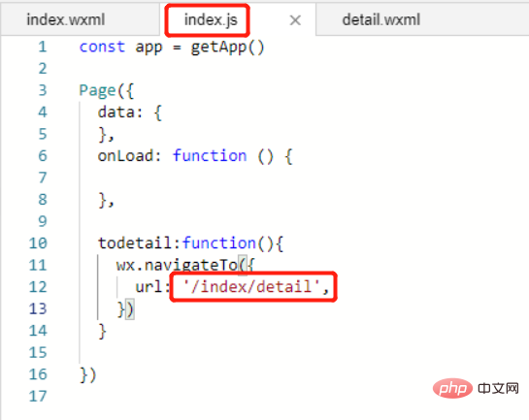Click 'app' variable on line 1
The width and height of the screenshot is (529, 420).
coord(149,48)
